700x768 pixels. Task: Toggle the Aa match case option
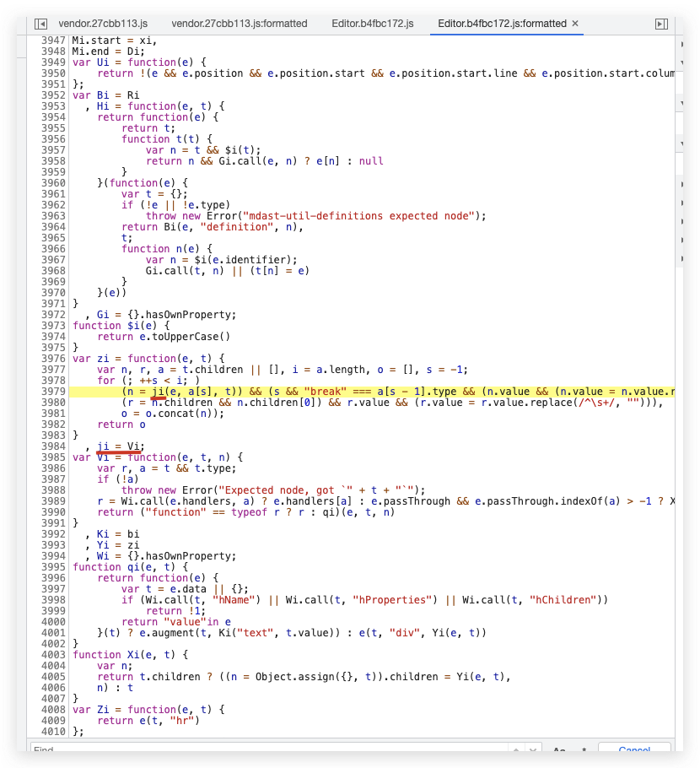click(x=558, y=749)
